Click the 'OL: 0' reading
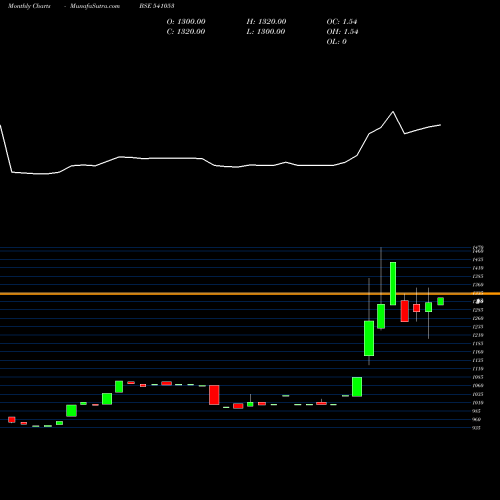Screen dimensions: 500x500 point(336,42)
